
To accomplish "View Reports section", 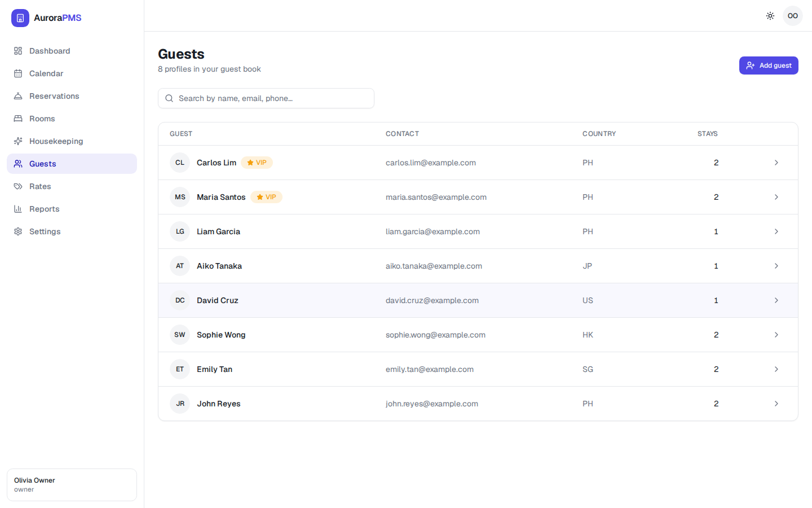I will click(x=72, y=209).
